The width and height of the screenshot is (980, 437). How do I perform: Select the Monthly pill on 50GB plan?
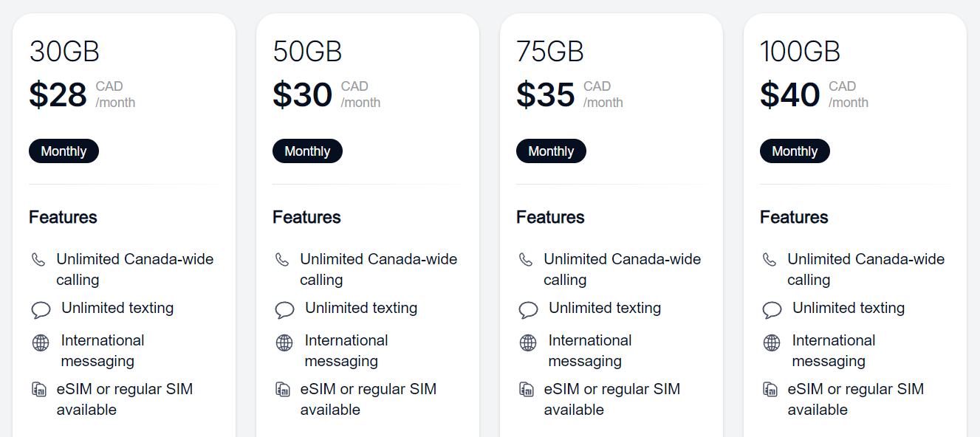pos(307,151)
